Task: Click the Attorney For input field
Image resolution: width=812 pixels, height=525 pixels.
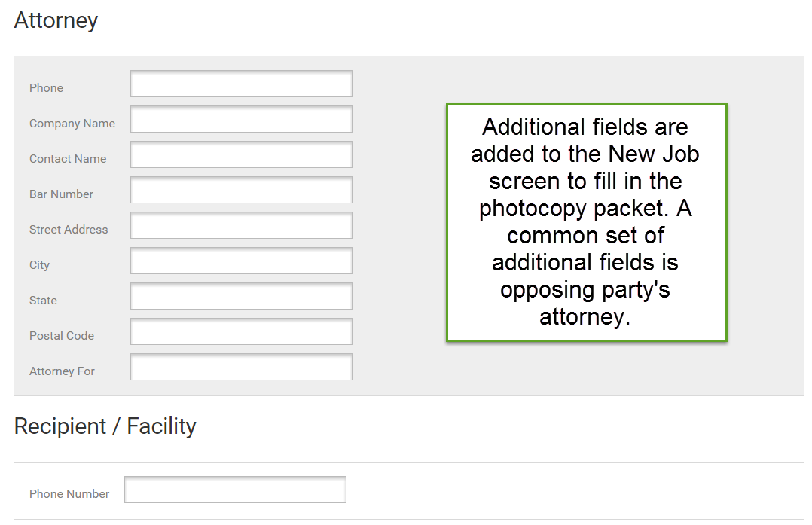Action: tap(240, 367)
